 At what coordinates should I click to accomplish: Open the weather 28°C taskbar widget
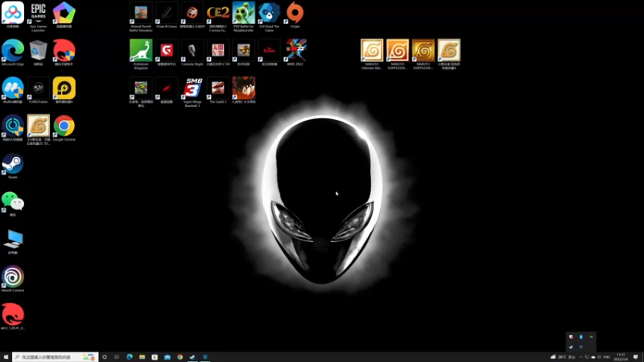(563, 357)
